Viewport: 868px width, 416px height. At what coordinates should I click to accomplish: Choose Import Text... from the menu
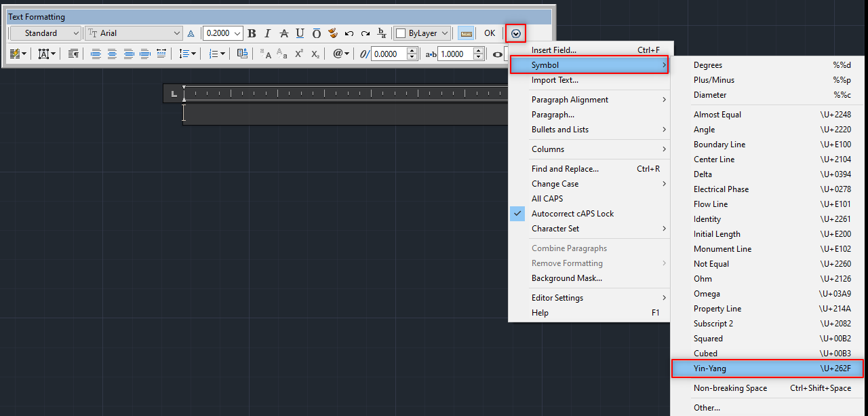pos(589,80)
